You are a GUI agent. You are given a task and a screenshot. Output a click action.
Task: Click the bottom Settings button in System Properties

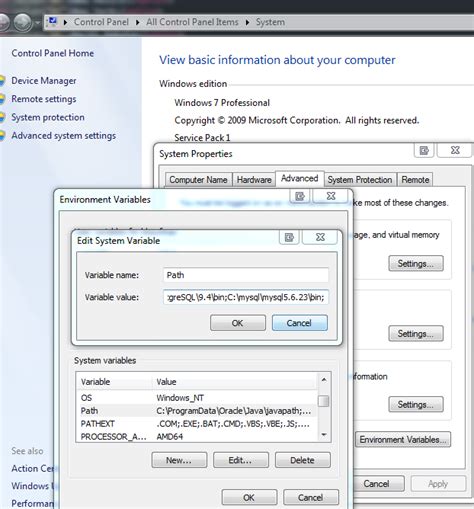(x=416, y=404)
